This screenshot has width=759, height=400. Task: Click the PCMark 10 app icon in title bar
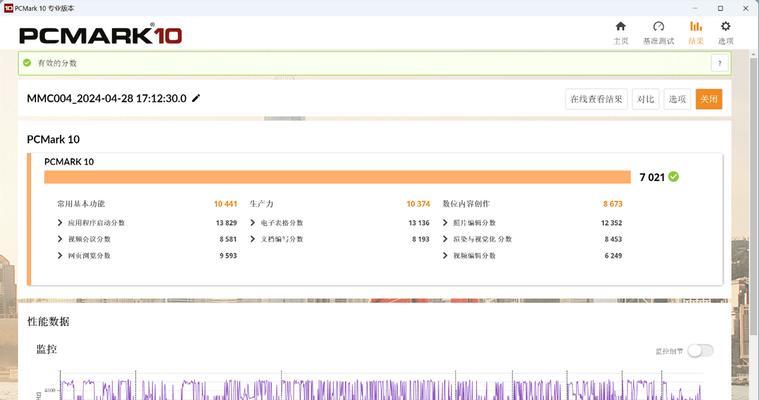coord(8,8)
